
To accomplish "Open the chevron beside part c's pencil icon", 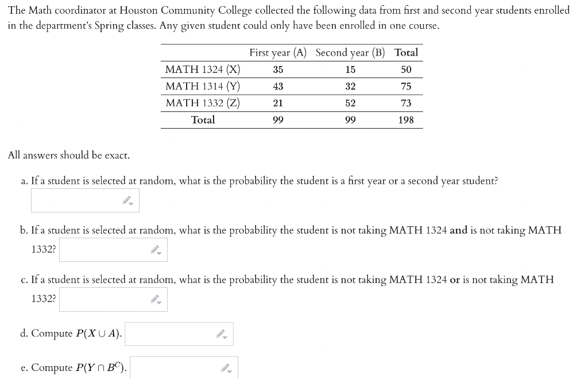I will pos(158,303).
